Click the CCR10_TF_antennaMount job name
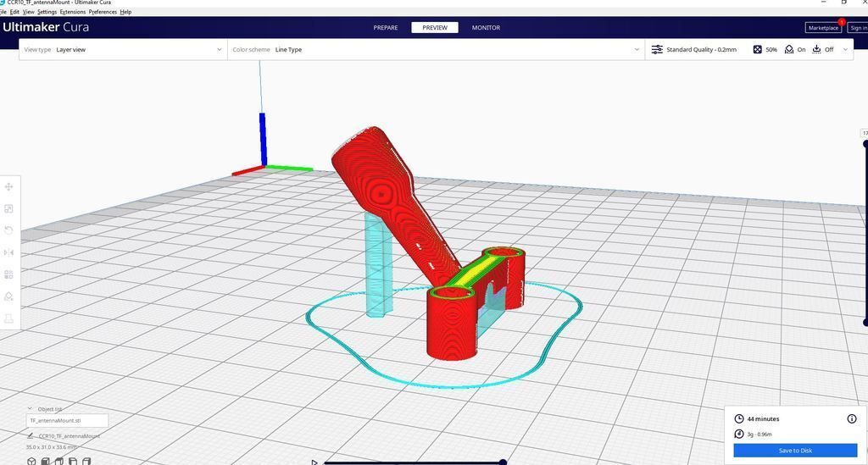Screen dimensions: 868x465 tap(70, 435)
